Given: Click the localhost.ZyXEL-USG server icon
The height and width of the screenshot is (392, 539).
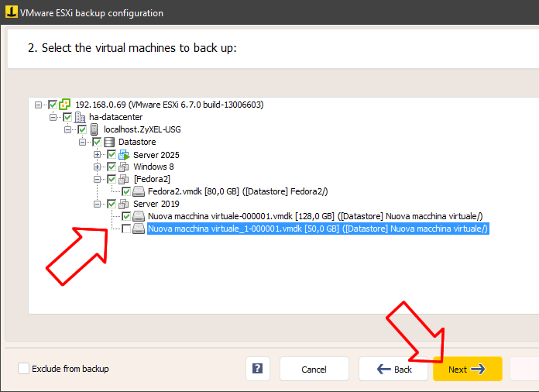Looking at the screenshot, I should [94, 129].
